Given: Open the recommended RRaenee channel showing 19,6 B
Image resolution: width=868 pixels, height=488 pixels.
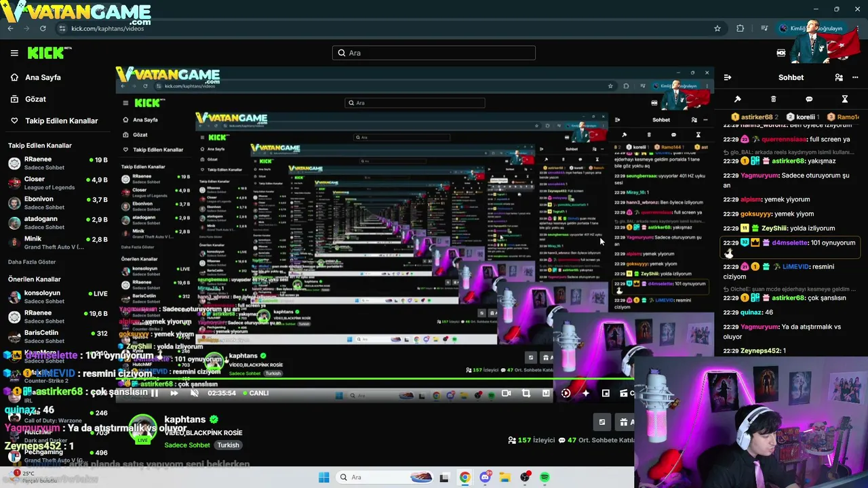Looking at the screenshot, I should [58, 317].
